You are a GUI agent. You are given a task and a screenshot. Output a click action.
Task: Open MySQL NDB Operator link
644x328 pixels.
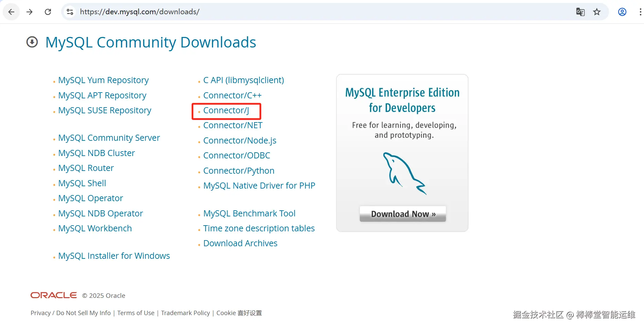pyautogui.click(x=100, y=213)
